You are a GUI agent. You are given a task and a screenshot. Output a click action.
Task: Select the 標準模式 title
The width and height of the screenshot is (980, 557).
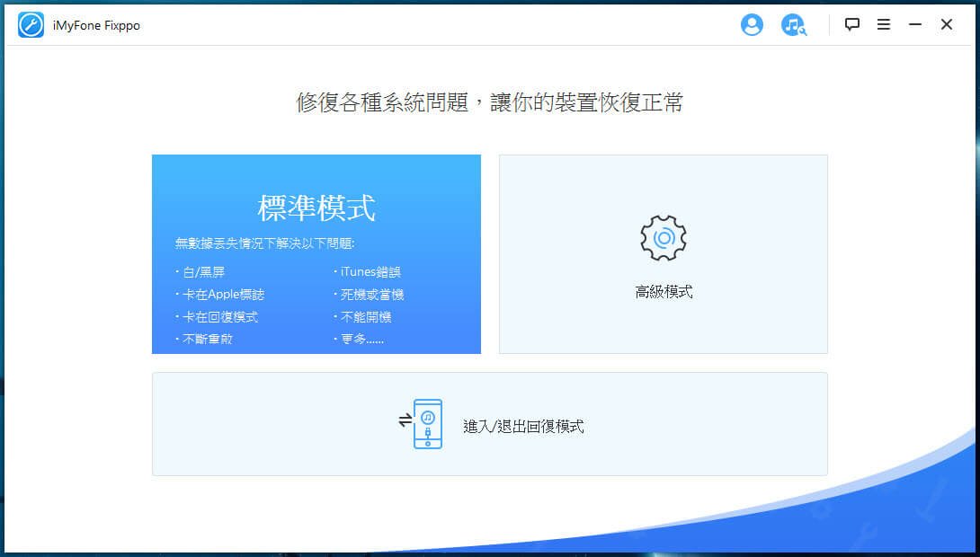coord(316,208)
